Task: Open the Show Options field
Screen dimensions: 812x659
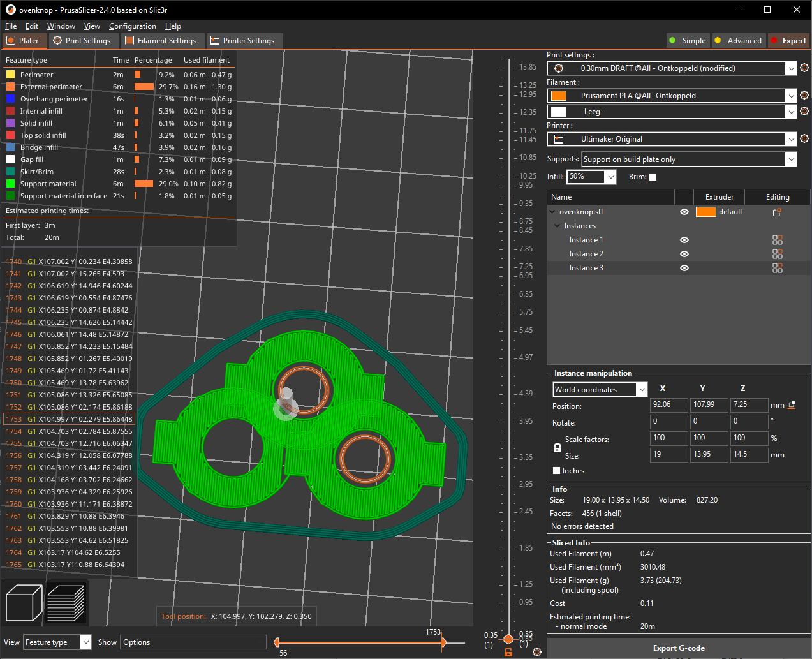Action: pyautogui.click(x=193, y=642)
